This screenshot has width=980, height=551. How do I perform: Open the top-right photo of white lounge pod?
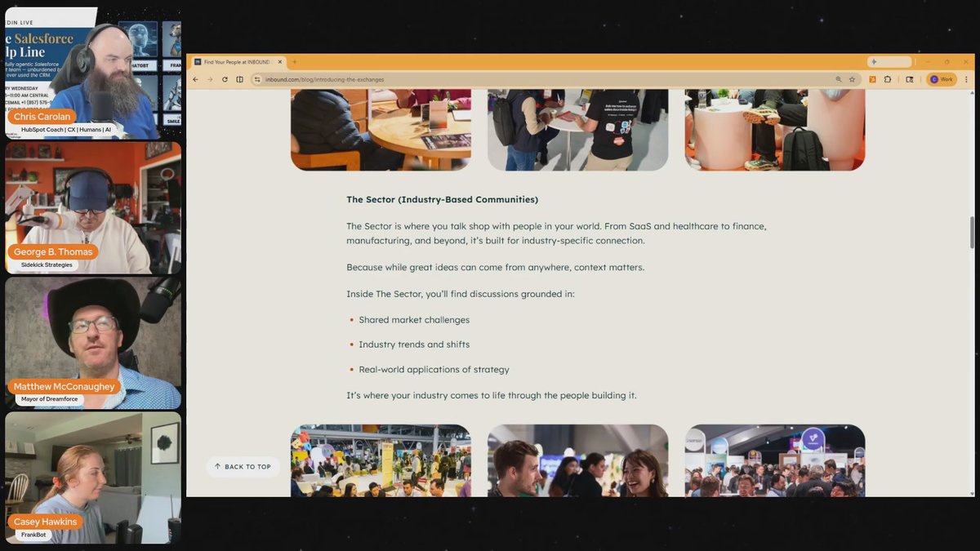774,130
